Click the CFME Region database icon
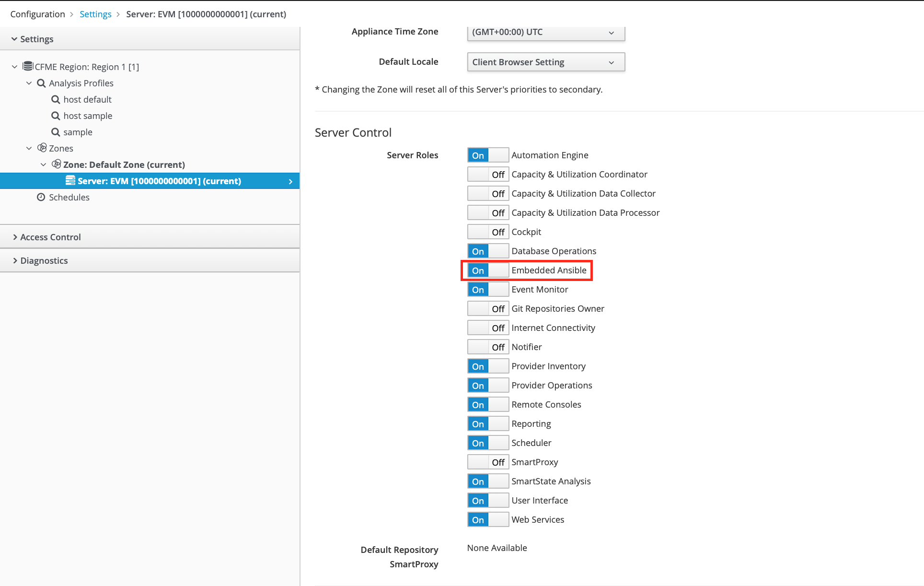 [28, 66]
